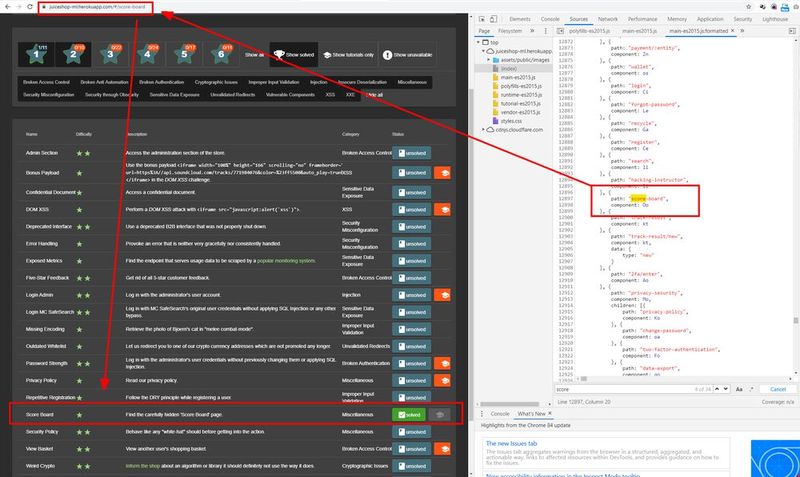Viewport: 800px width, 477px height.
Task: Filter by XSS category
Action: pyautogui.click(x=330, y=94)
